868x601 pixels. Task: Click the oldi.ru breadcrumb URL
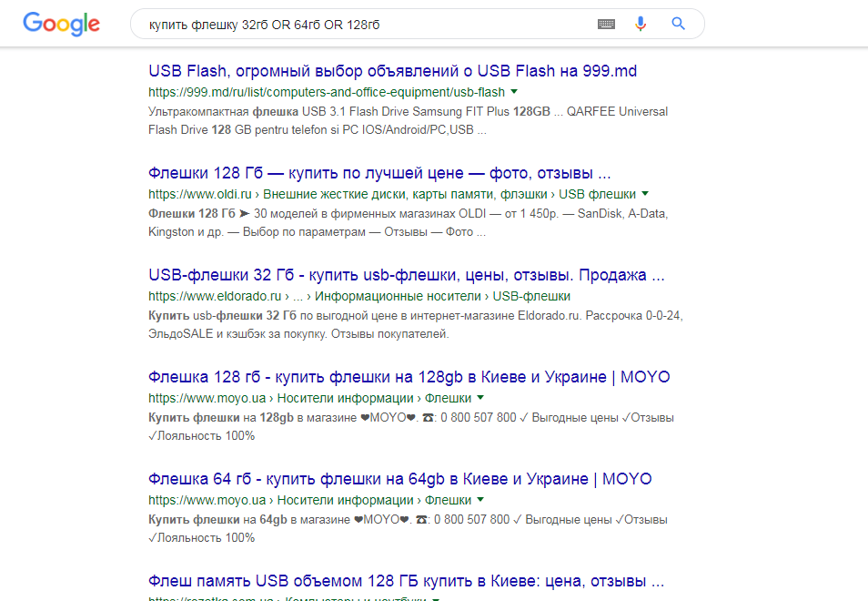click(x=392, y=194)
